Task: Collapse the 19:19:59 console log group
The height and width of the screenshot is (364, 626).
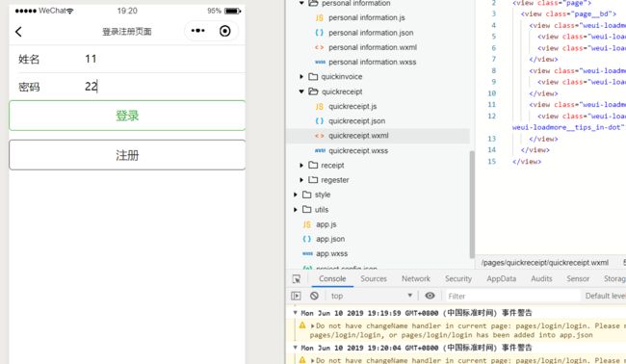Action: [295, 313]
